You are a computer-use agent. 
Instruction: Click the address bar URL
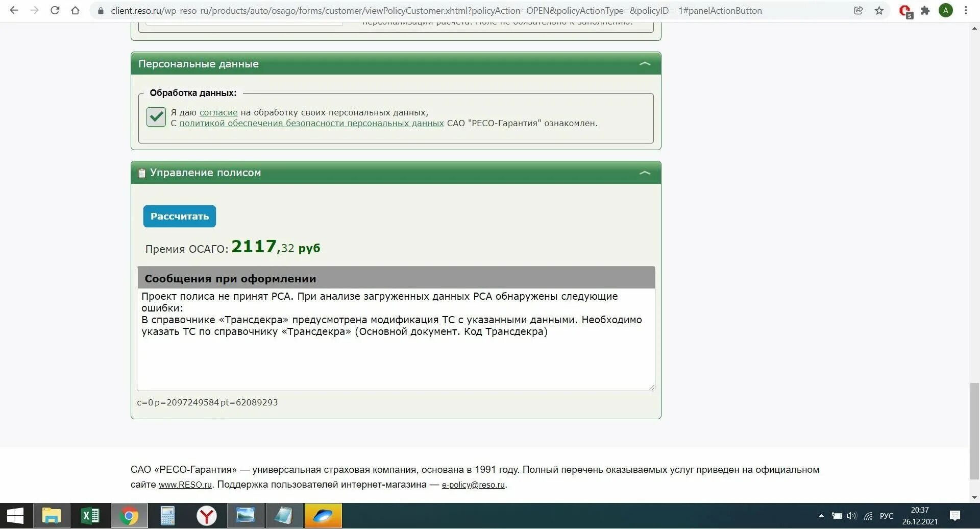436,11
